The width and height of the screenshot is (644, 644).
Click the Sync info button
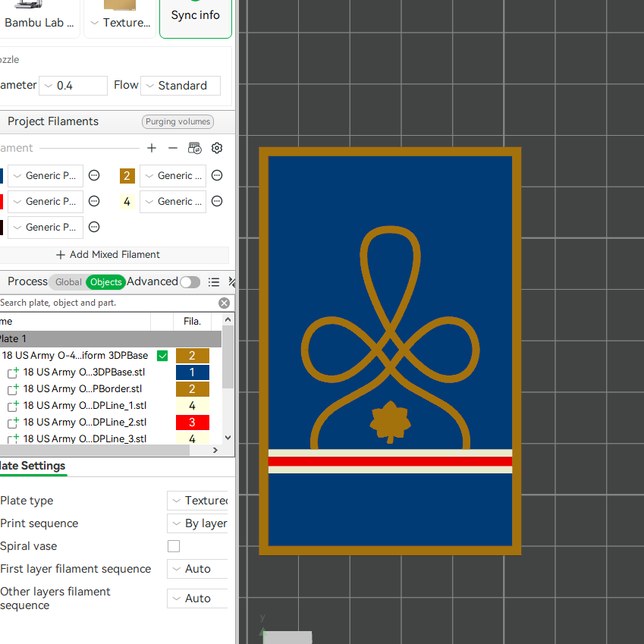pos(196,16)
